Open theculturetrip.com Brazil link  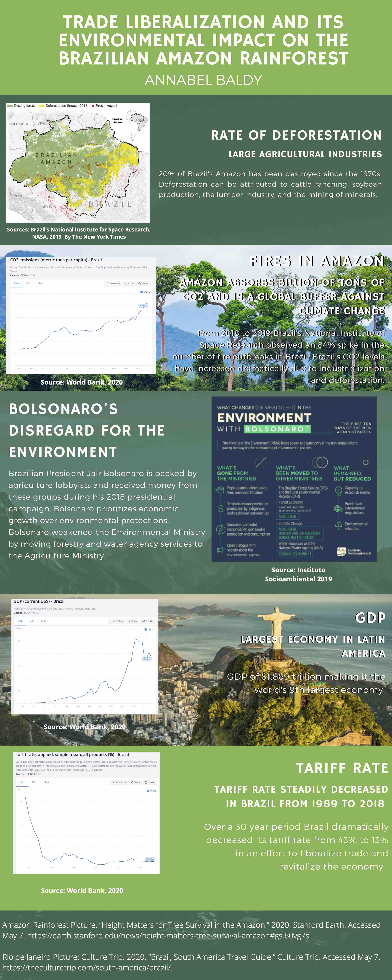pyautogui.click(x=87, y=967)
